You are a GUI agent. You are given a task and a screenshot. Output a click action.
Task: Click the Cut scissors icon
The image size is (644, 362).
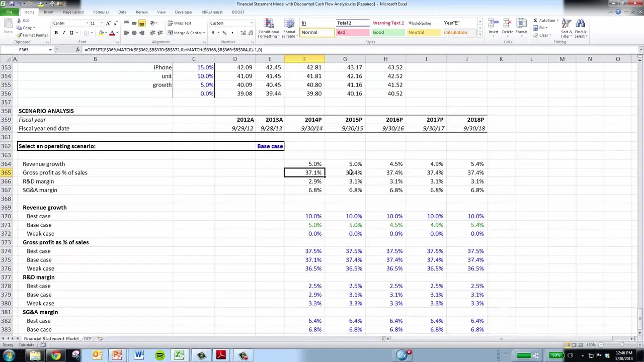[x=19, y=21]
